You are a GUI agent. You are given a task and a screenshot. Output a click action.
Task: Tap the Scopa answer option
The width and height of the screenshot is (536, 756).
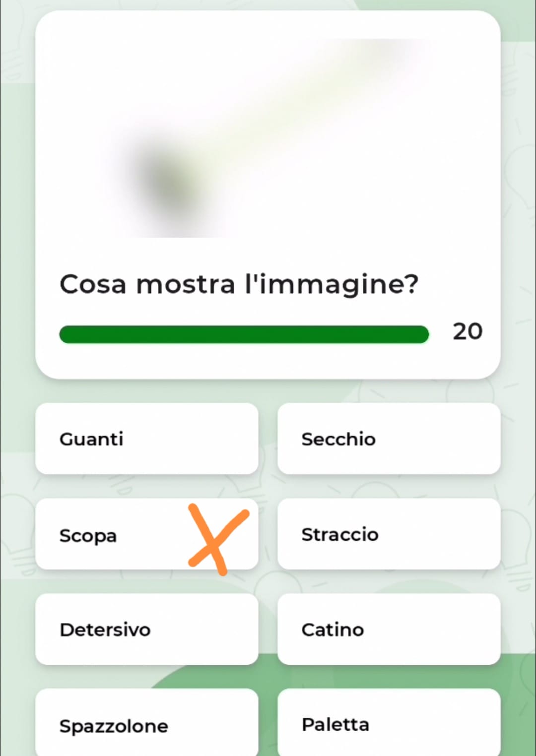147,534
